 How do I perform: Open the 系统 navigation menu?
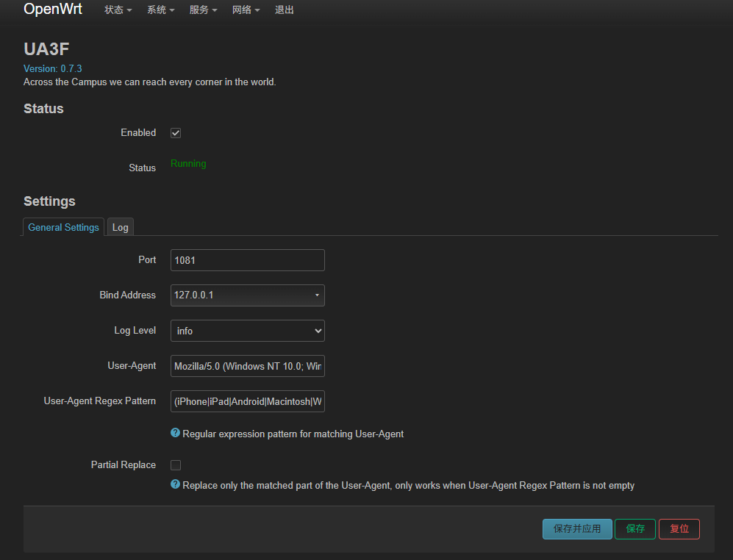160,10
